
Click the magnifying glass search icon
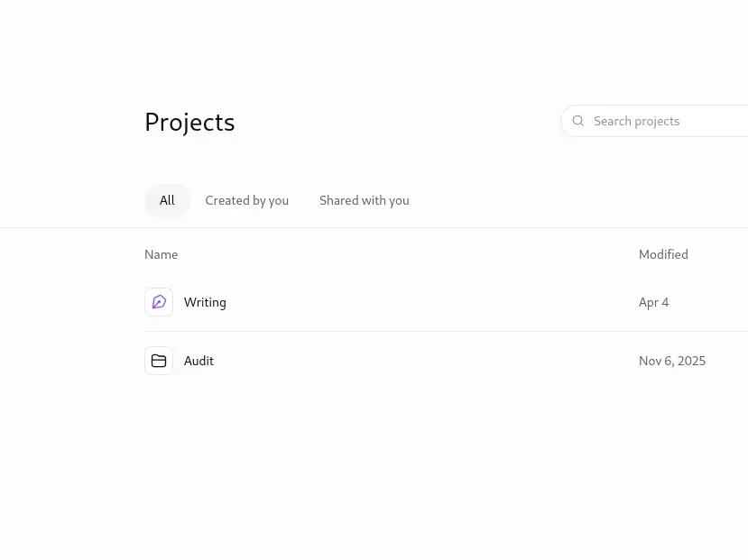coord(578,121)
